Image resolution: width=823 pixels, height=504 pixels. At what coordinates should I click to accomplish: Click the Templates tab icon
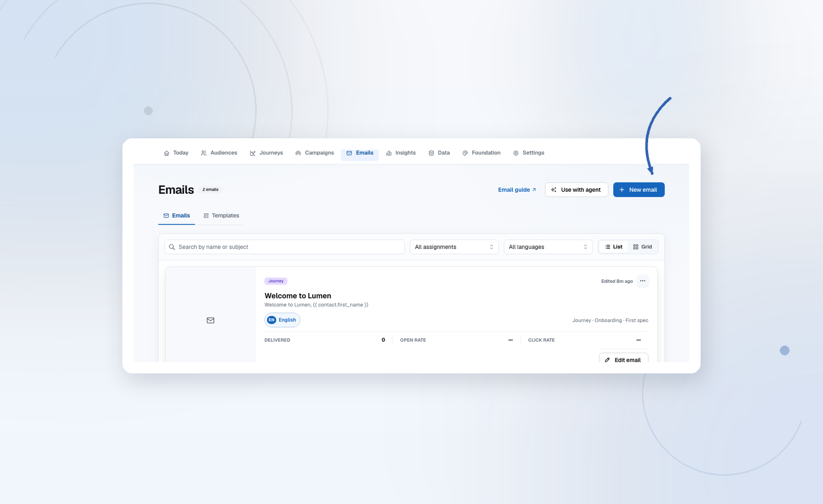[x=206, y=216]
